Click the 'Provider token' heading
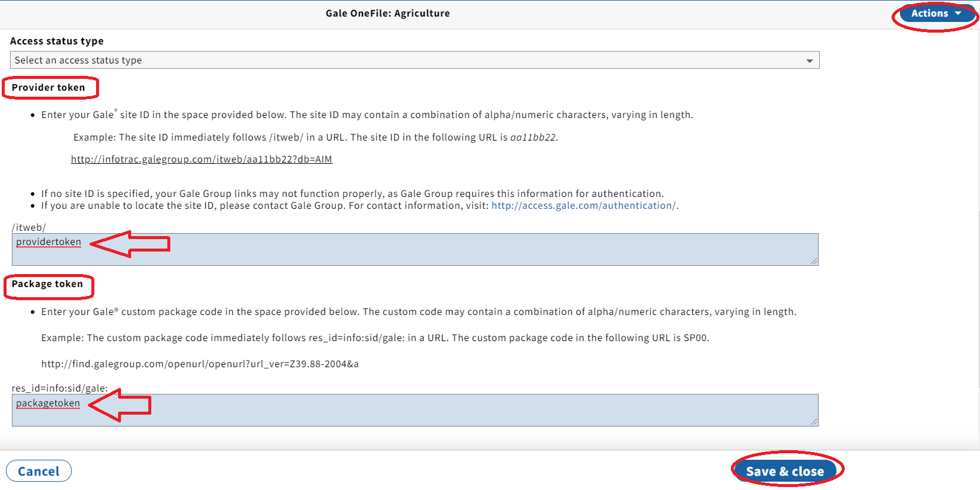 [x=49, y=87]
